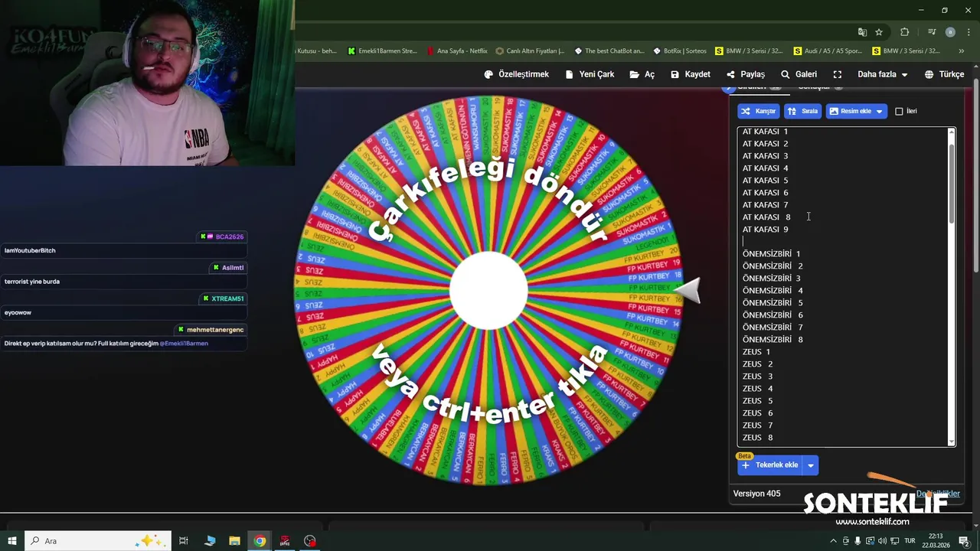This screenshot has width=980, height=551.
Task: Expand the Daha fazla dropdown
Action: 882,74
